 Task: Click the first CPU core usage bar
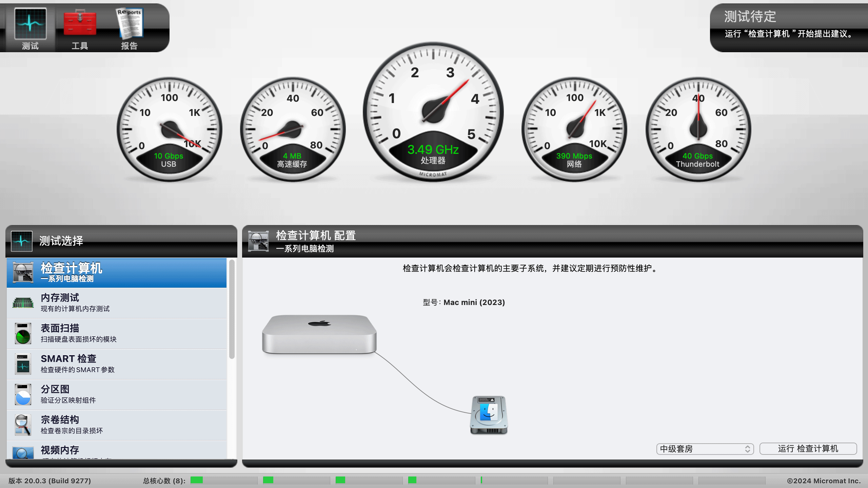[x=224, y=480]
